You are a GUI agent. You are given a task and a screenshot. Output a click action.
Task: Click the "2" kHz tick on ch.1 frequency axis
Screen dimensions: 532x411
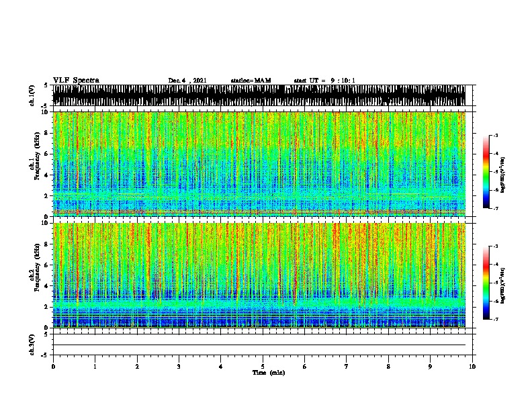(46, 195)
